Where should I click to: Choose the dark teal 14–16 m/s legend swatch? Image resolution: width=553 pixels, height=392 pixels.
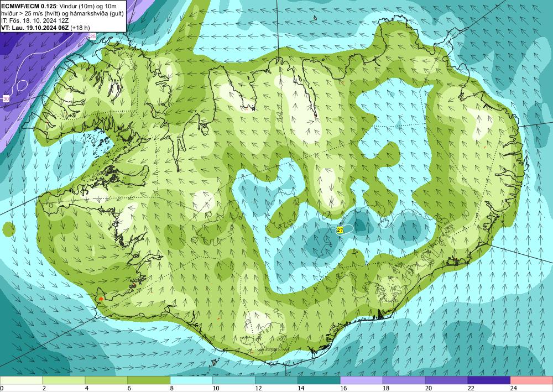(x=319, y=380)
